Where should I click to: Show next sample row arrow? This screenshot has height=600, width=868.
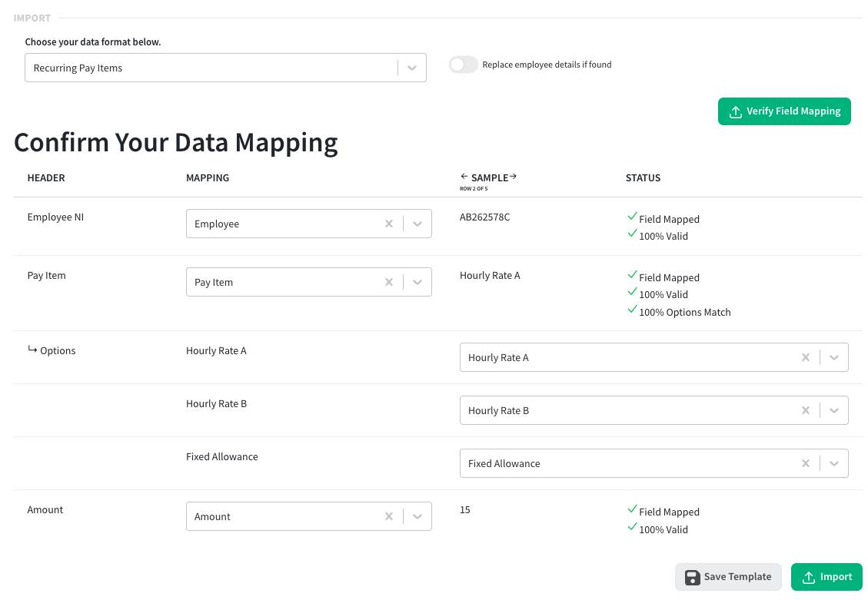pyautogui.click(x=513, y=177)
